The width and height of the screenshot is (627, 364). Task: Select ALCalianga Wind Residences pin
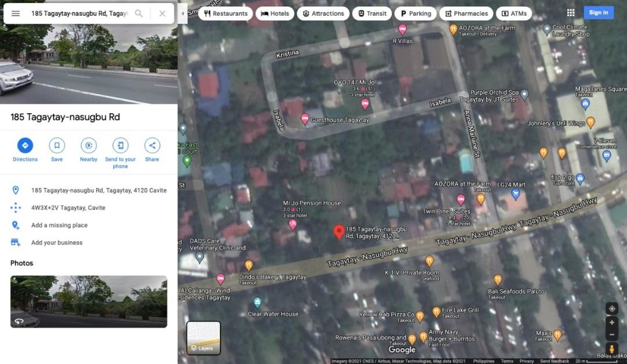221,279
